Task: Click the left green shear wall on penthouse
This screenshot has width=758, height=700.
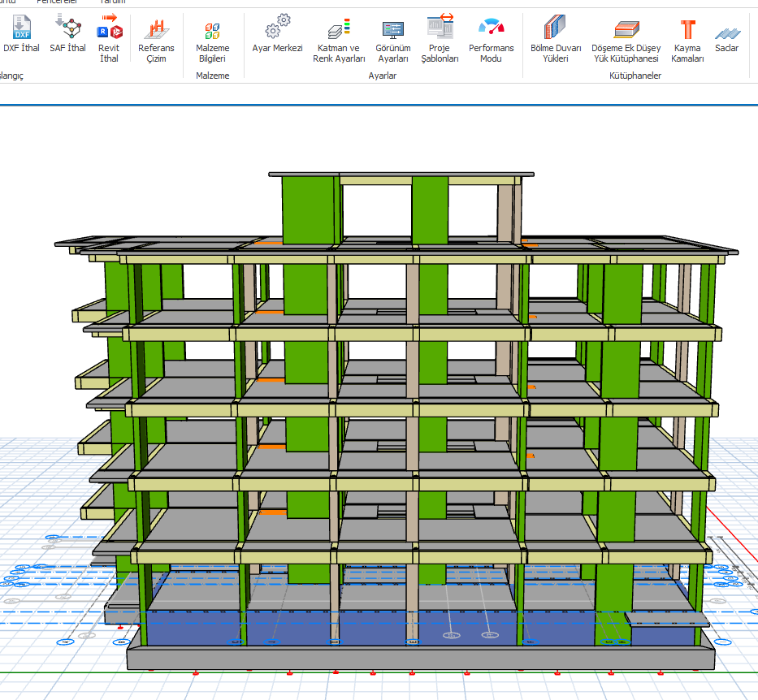Action: click(x=308, y=210)
